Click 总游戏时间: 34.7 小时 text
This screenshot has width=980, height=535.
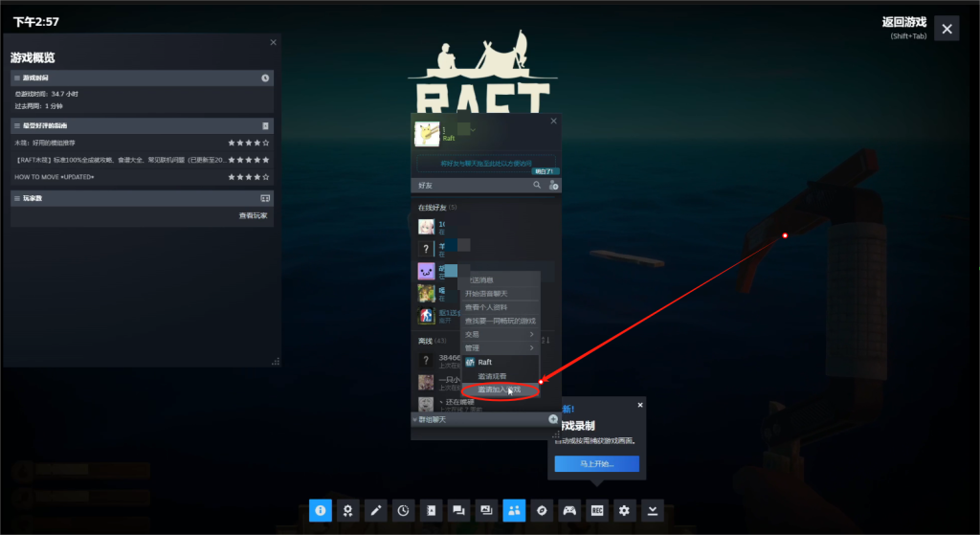point(47,94)
